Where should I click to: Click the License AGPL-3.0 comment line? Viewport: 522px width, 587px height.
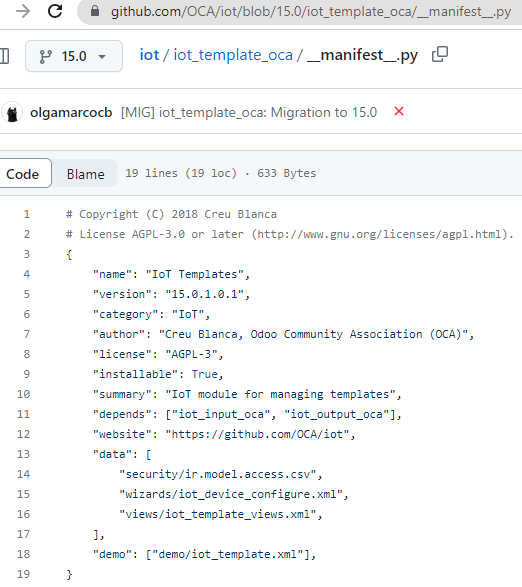click(x=289, y=234)
